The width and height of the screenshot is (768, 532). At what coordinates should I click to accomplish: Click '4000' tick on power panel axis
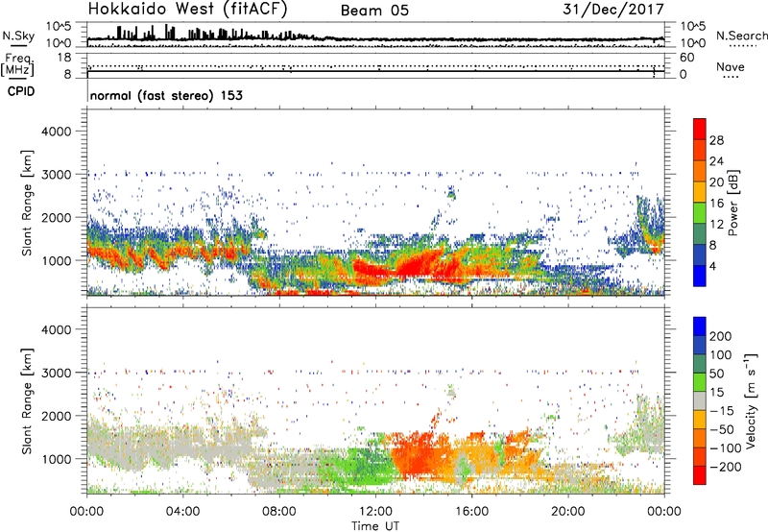(57, 132)
